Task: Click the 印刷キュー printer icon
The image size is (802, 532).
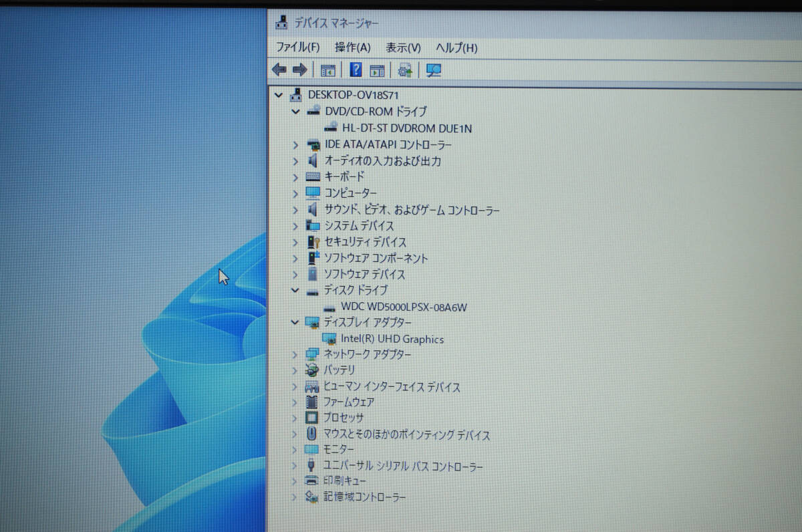Action: [x=311, y=481]
